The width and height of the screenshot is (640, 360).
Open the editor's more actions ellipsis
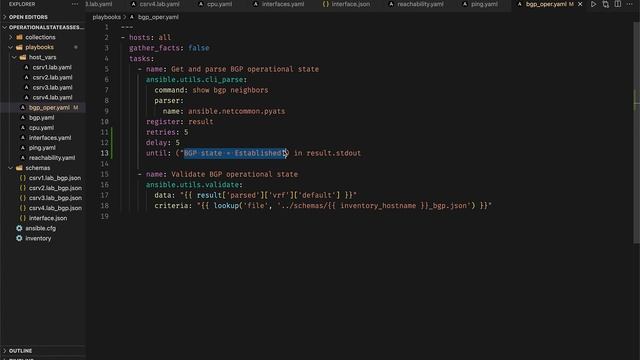pyautogui.click(x=630, y=4)
